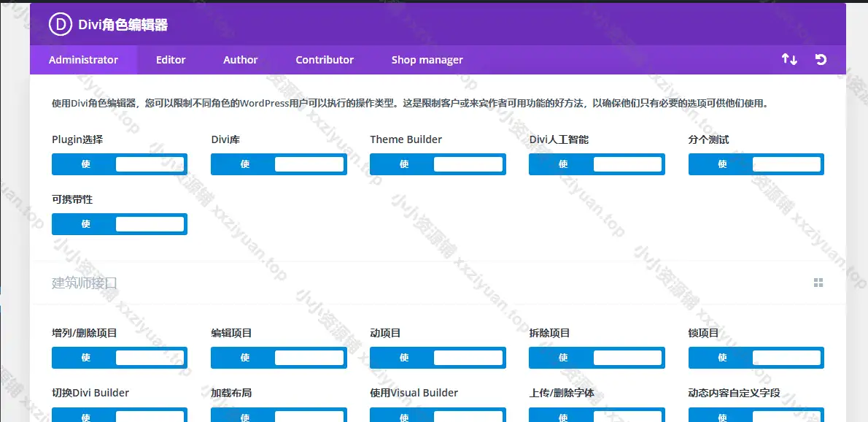Toggle the 拆除项目 permission switch

click(x=597, y=358)
